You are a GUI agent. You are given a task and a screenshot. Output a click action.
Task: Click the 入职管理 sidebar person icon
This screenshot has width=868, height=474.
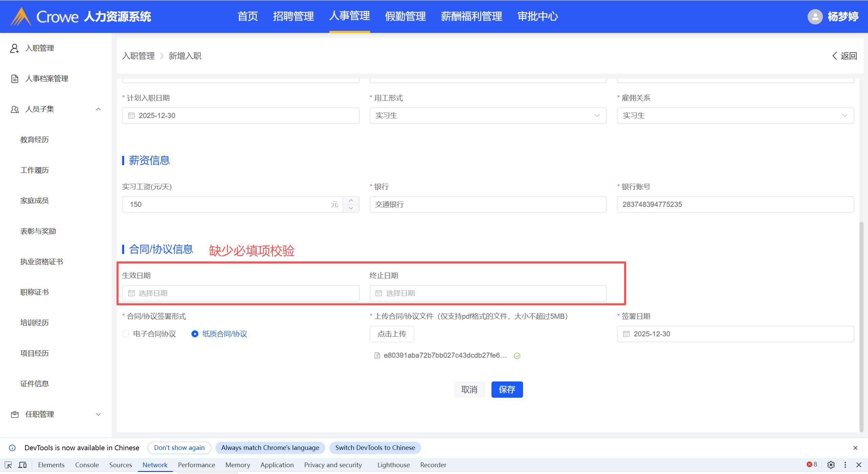click(x=14, y=48)
